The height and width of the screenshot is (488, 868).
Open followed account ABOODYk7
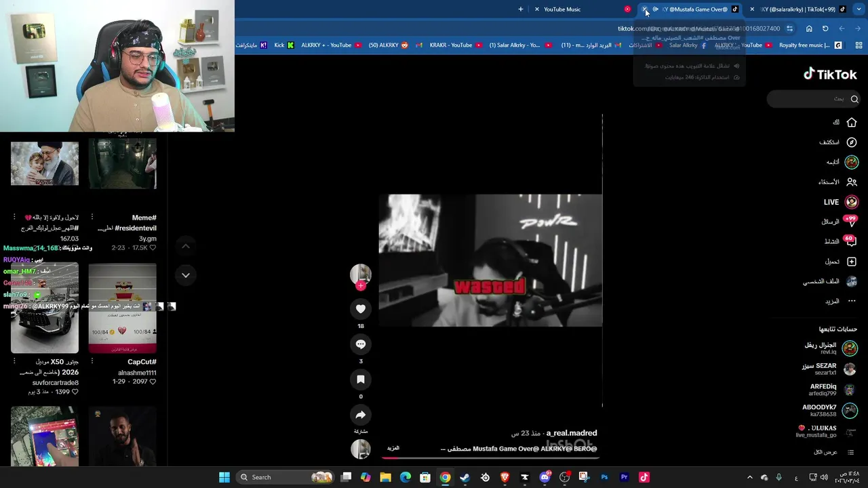829,411
